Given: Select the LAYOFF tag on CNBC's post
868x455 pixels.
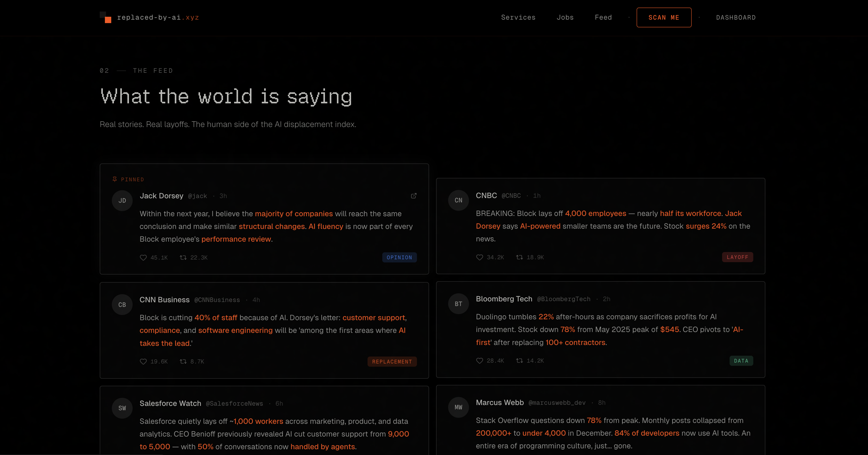Looking at the screenshot, I should coord(738,257).
